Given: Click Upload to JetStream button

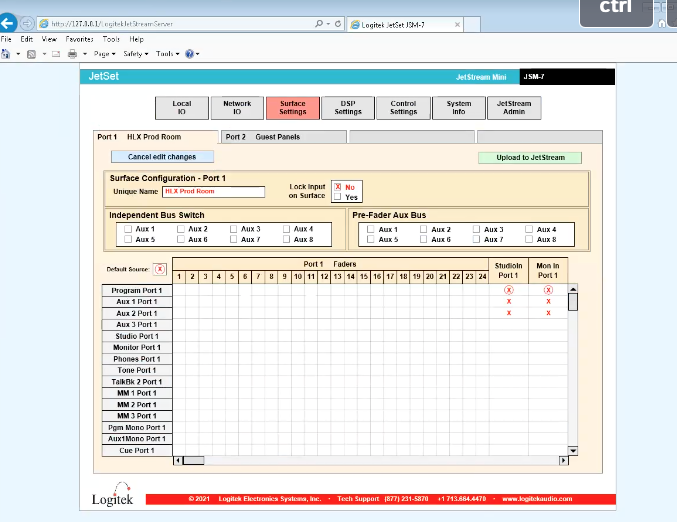Looking at the screenshot, I should click(x=530, y=158).
